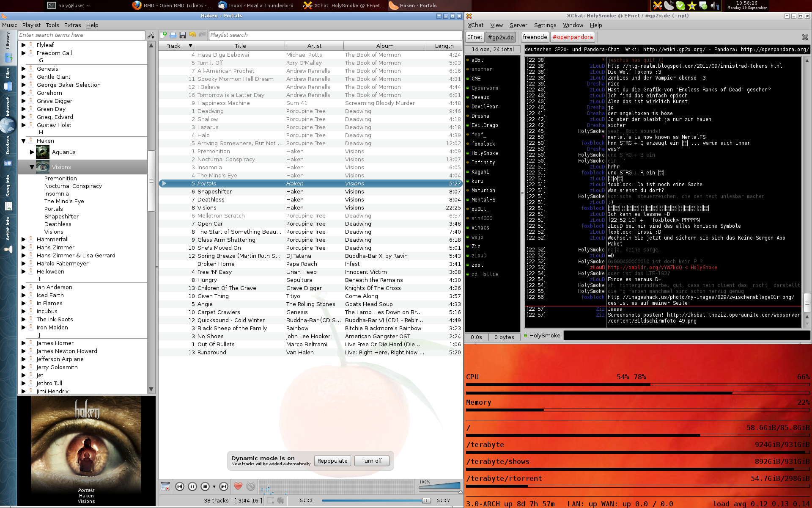
Task: Select the EFnet server tab
Action: 475,37
